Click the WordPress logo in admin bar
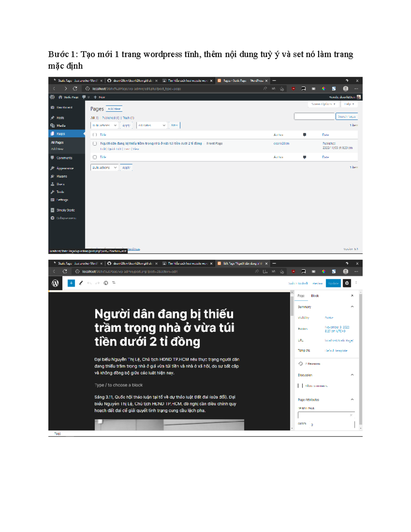This screenshot has width=411, height=532. pyautogui.click(x=52, y=97)
